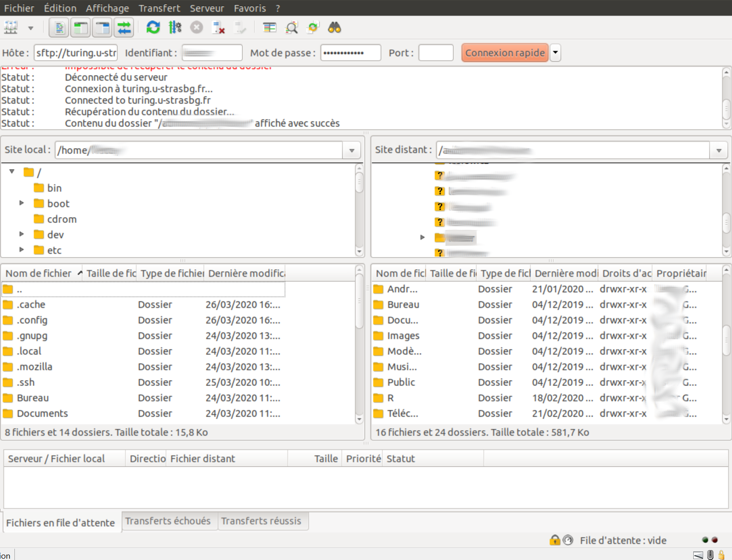Open the Serveur menu
Viewport: 732px width, 560px height.
(x=206, y=8)
